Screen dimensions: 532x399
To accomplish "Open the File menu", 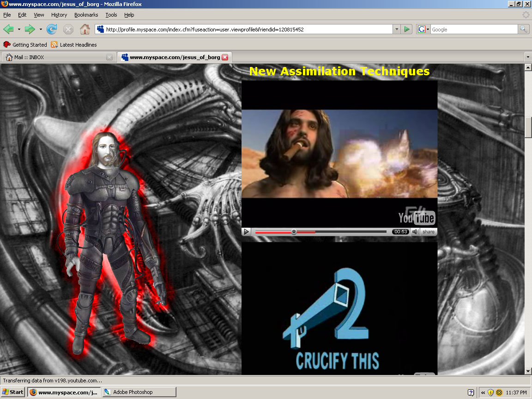I will 7,15.
